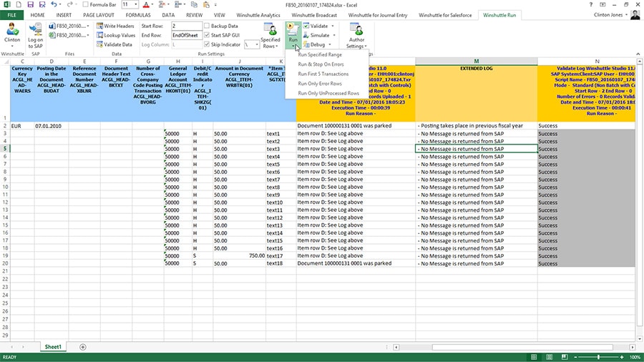
Task: Toggle the Skip Indicator checkbox
Action: pyautogui.click(x=207, y=44)
